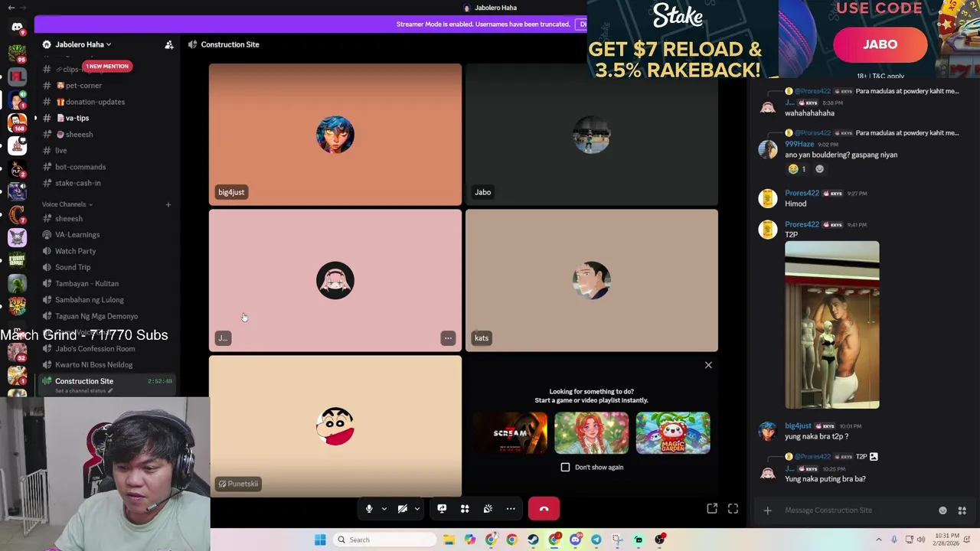Open the bot-commands channel

pos(80,167)
